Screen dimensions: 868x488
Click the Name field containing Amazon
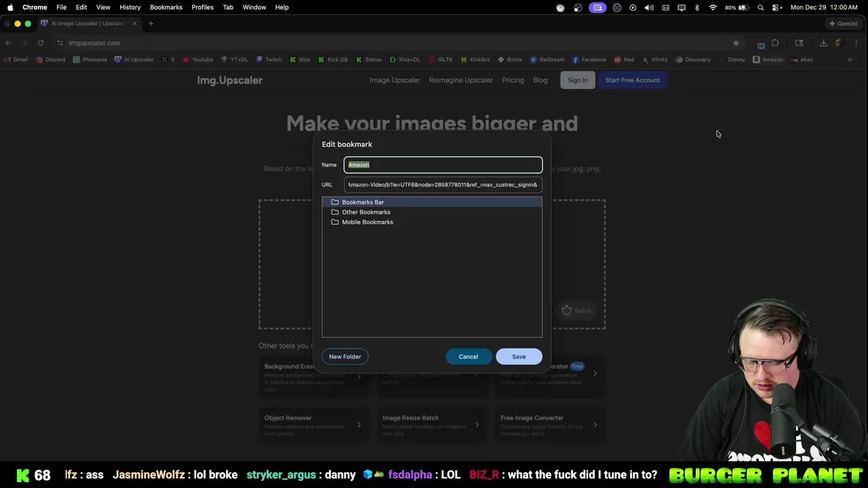coord(443,165)
